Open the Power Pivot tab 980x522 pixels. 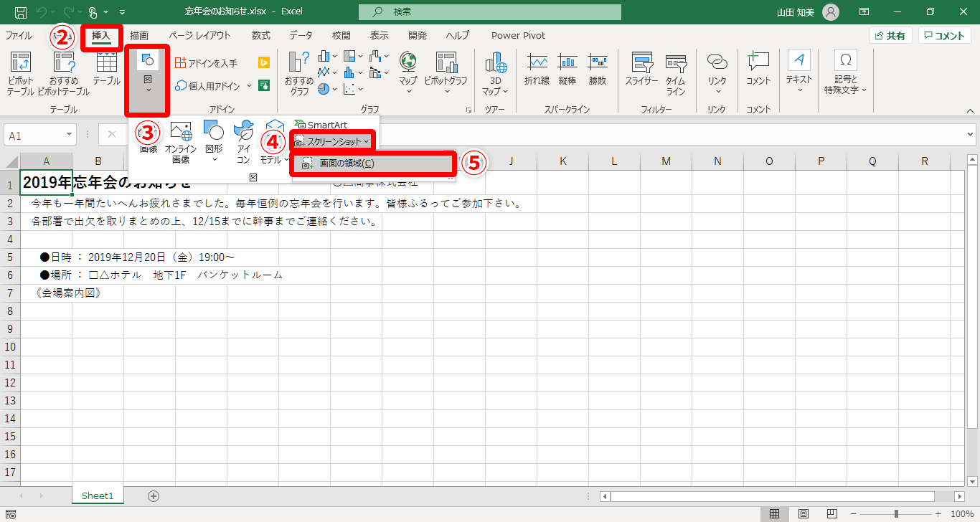pyautogui.click(x=518, y=35)
